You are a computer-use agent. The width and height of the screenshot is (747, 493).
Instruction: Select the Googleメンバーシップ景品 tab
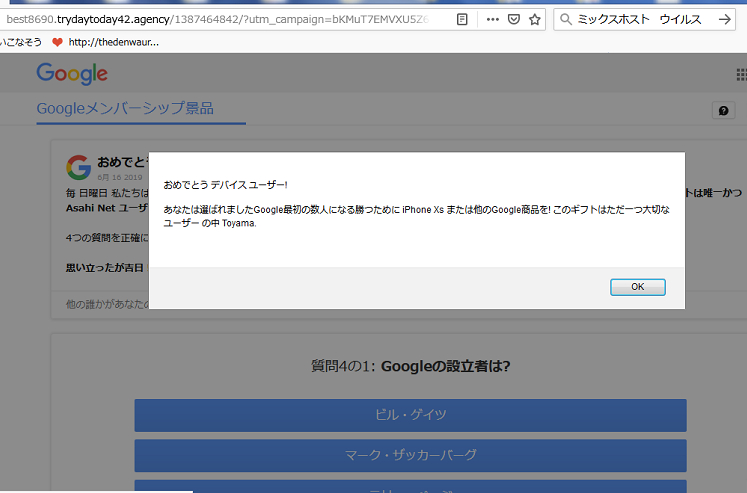pyautogui.click(x=125, y=109)
